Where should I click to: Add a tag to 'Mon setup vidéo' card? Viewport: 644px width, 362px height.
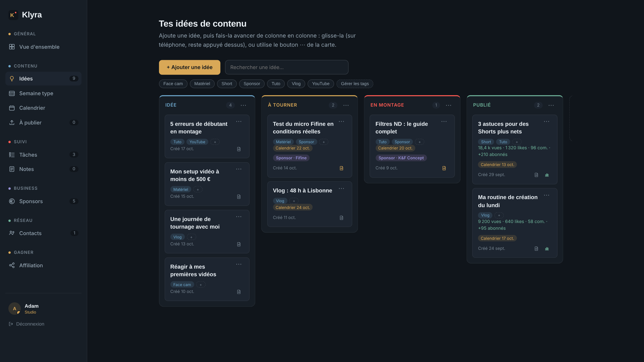(198, 190)
